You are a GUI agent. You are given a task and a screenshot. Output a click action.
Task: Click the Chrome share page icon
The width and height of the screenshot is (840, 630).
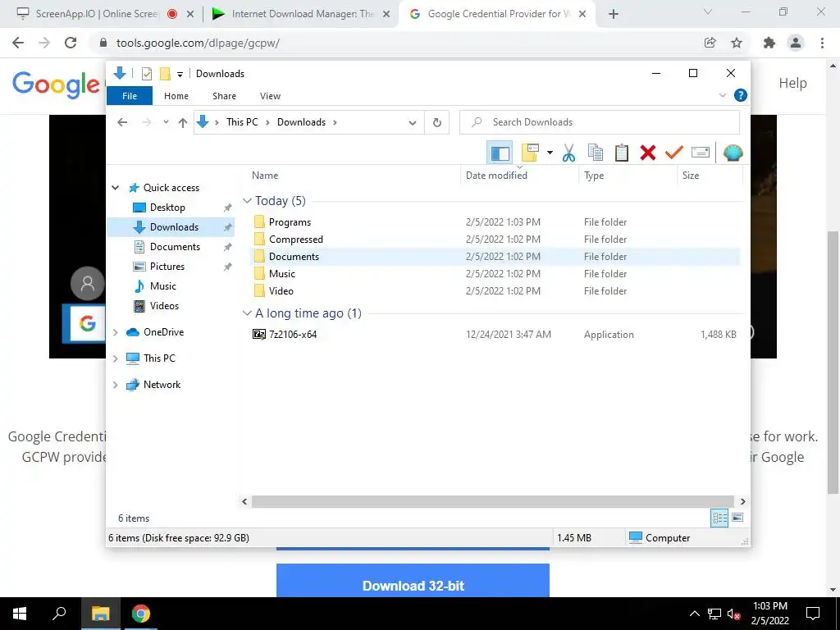click(710, 43)
